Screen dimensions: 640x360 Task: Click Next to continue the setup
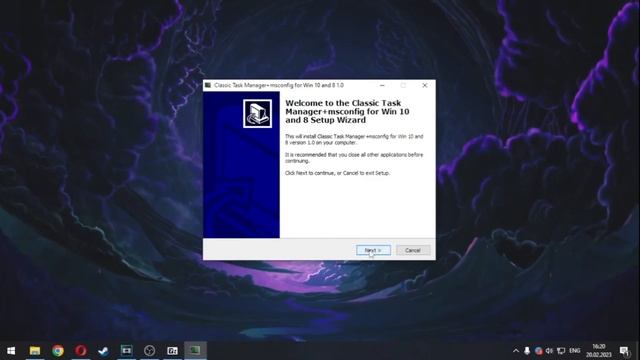click(373, 250)
